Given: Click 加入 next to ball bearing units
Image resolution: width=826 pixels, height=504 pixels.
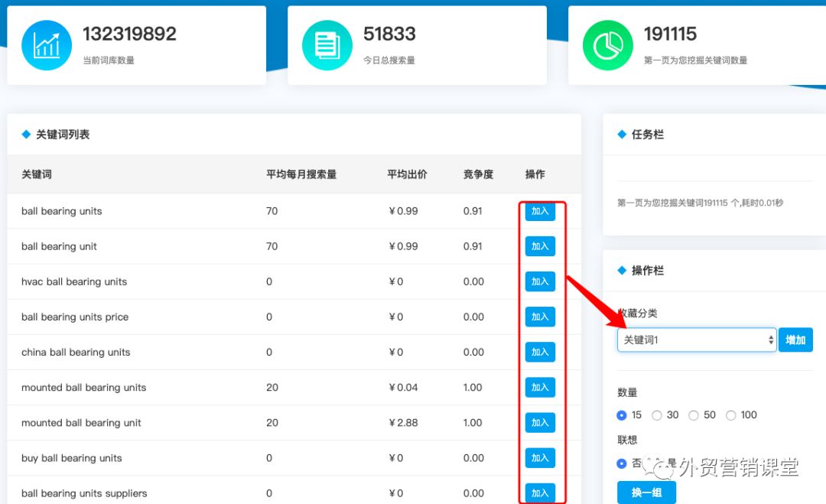Looking at the screenshot, I should pyautogui.click(x=541, y=211).
